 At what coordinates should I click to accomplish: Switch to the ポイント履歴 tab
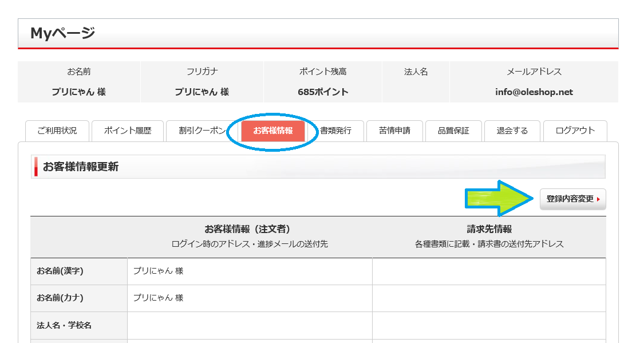tap(128, 131)
